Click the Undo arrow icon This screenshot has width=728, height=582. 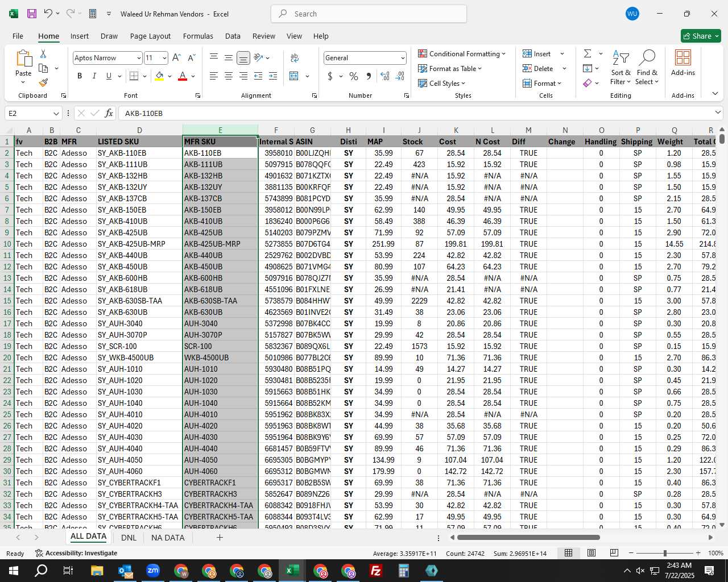pos(48,14)
